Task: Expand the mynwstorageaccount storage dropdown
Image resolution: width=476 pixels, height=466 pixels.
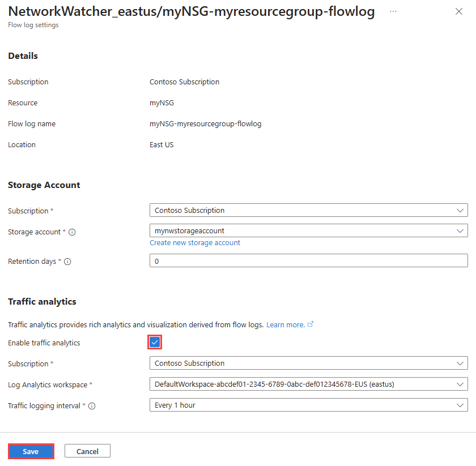Action: [x=308, y=230]
